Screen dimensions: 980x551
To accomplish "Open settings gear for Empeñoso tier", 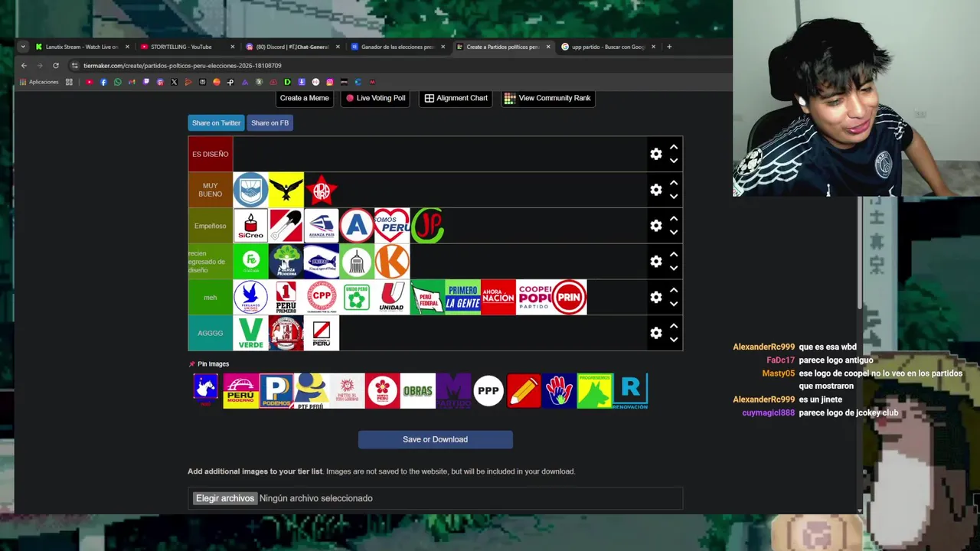I will pos(656,226).
